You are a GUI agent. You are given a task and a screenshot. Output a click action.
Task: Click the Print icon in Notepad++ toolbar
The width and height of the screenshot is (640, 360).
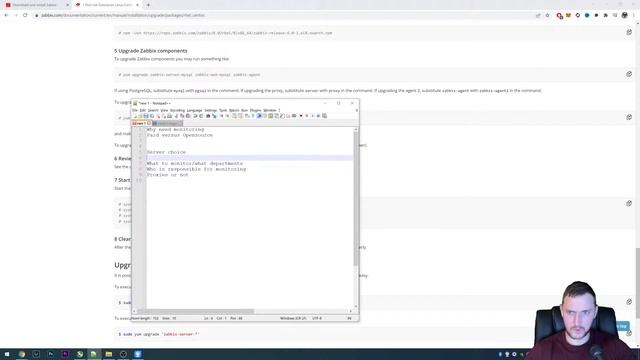click(x=169, y=116)
